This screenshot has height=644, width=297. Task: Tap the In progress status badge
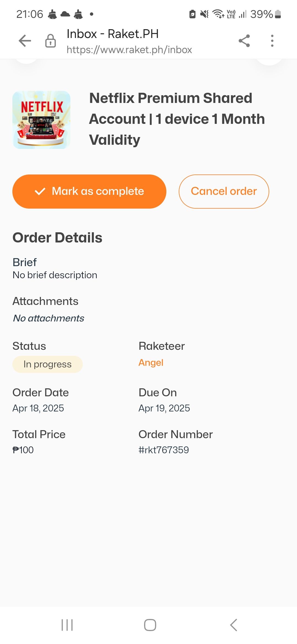click(48, 364)
